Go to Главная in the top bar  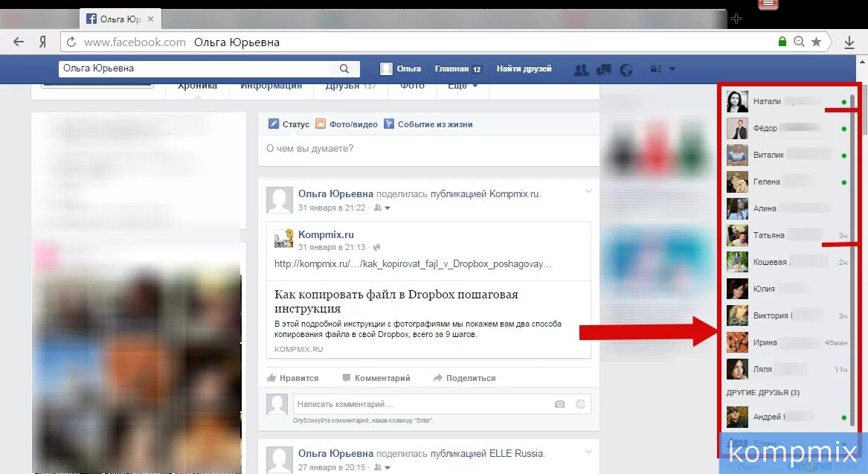[451, 68]
